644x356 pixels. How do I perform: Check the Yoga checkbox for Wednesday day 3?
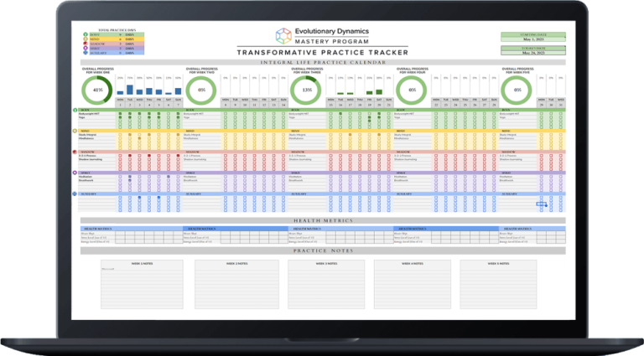point(140,117)
